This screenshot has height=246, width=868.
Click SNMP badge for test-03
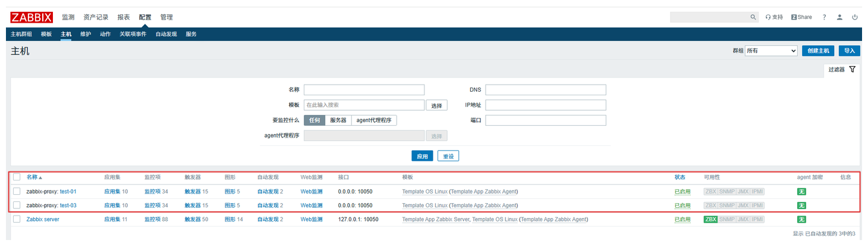click(727, 205)
